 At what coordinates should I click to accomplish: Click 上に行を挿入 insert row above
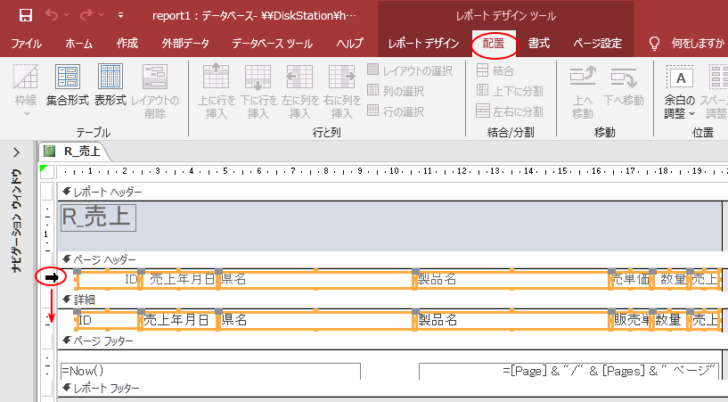point(216,91)
